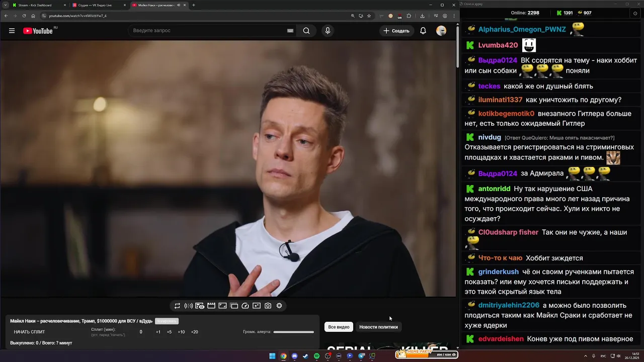
Task: Add +1 minute to the split
Action: coord(158,332)
